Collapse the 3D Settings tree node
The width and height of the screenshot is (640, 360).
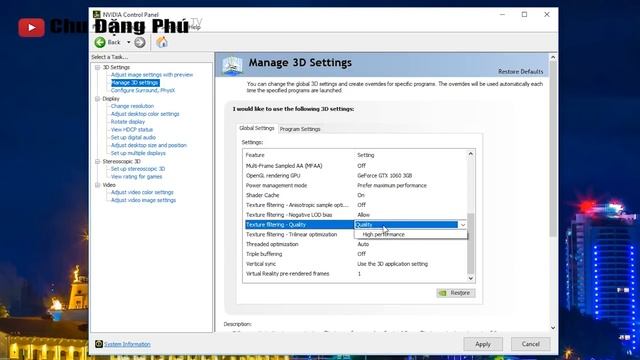click(x=98, y=67)
